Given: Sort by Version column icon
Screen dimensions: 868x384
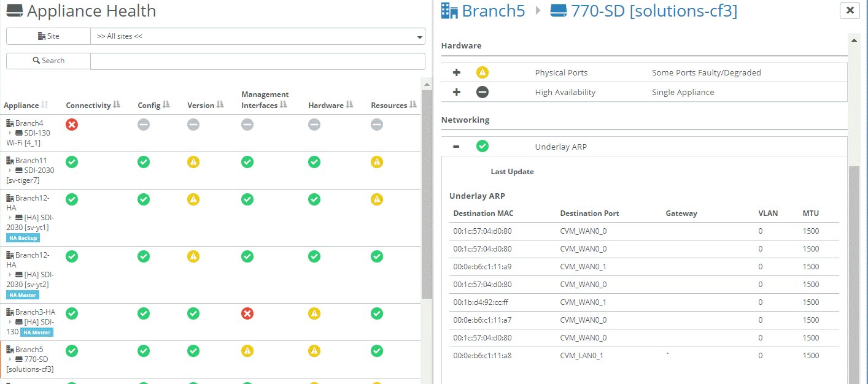Looking at the screenshot, I should [x=220, y=105].
